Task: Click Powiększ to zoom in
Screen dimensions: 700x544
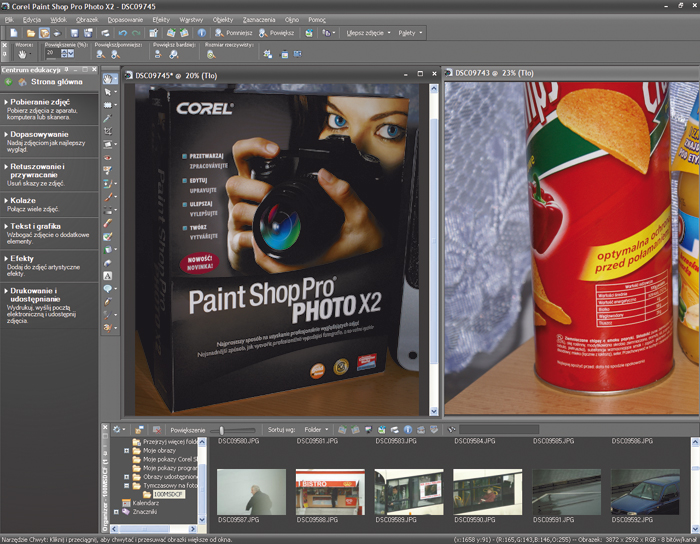Action: (x=279, y=33)
